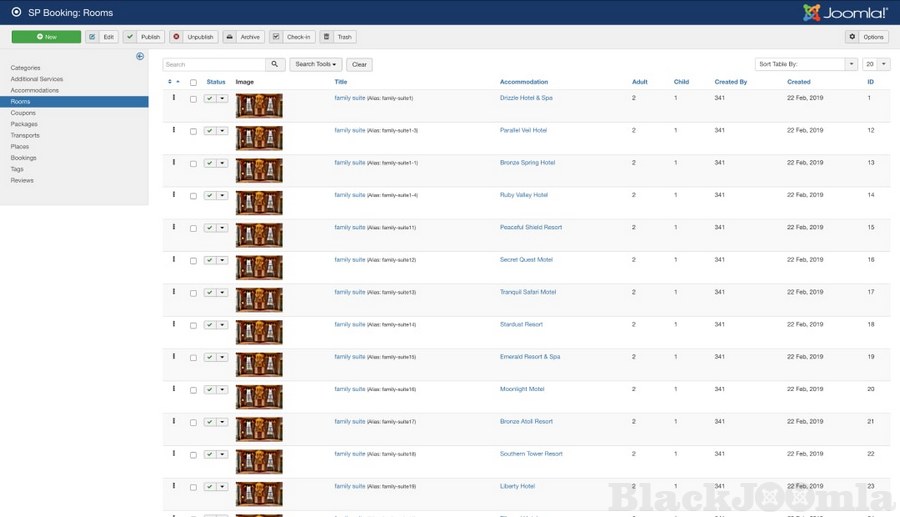Tick the checkbox for Ruby Valley Hotel row

click(x=193, y=196)
